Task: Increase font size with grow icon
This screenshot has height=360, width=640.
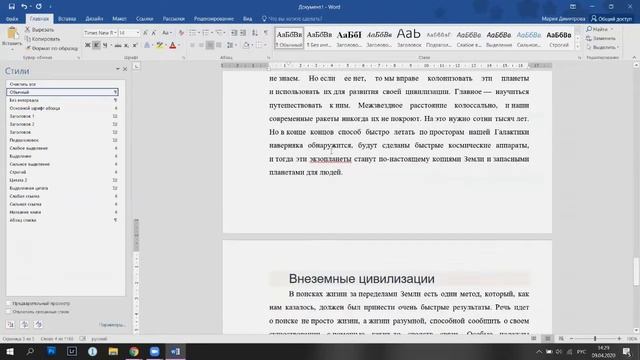Action: coord(145,33)
